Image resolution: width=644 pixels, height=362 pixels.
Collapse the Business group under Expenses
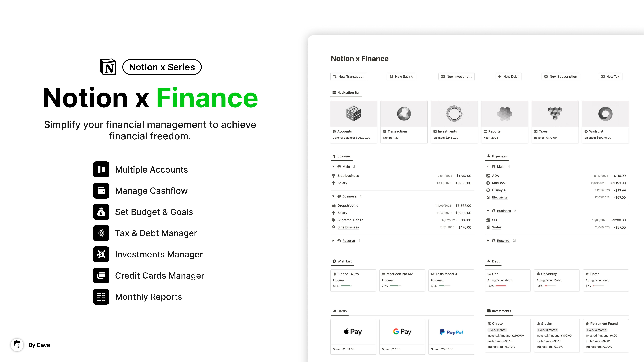pos(488,211)
